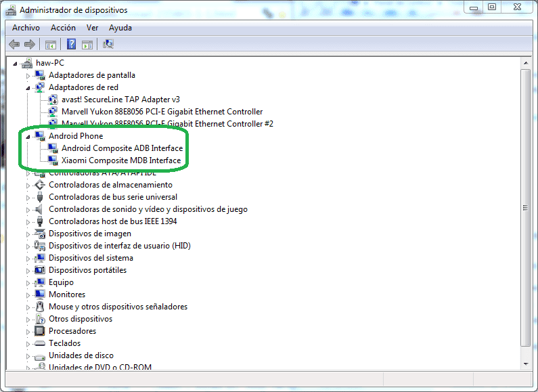Click the Teclados keyboard icon

coord(40,343)
